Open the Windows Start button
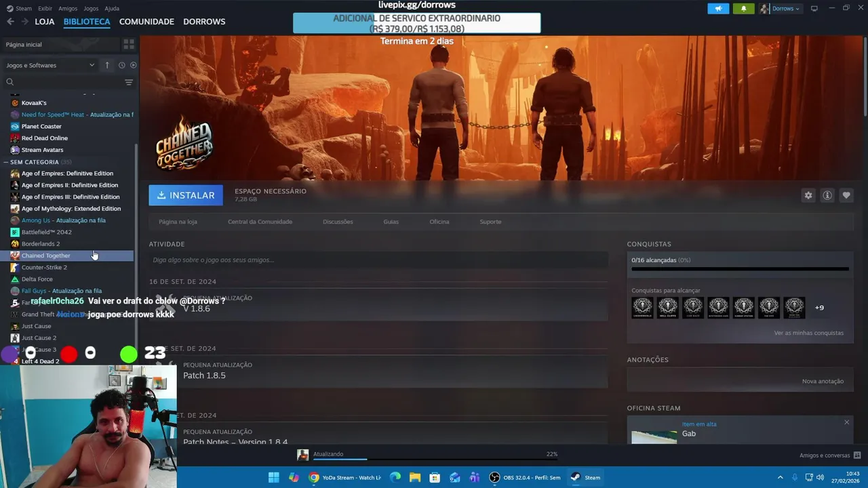 273,477
